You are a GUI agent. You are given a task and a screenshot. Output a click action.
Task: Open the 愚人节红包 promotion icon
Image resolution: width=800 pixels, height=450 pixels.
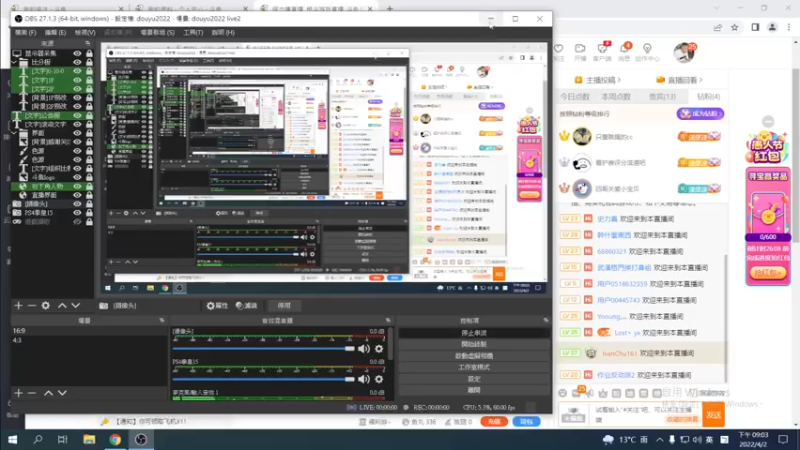click(x=768, y=148)
